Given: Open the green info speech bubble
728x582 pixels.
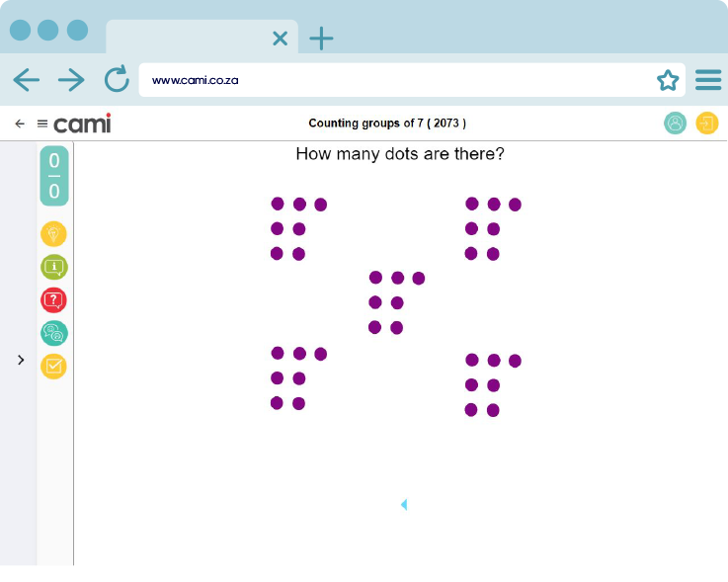Looking at the screenshot, I should point(54,267).
